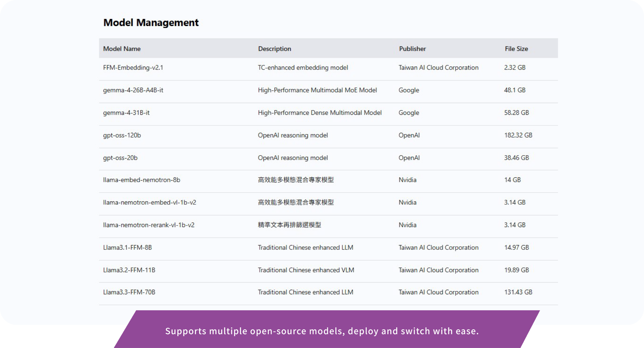Click OpenAI reasoning model description for gpt-oss-20b

pos(293,158)
